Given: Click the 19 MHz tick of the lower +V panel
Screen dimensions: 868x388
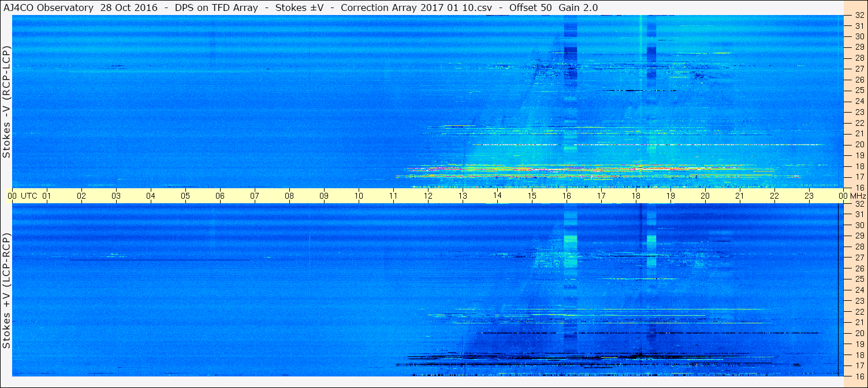Looking at the screenshot, I should pyautogui.click(x=859, y=344).
